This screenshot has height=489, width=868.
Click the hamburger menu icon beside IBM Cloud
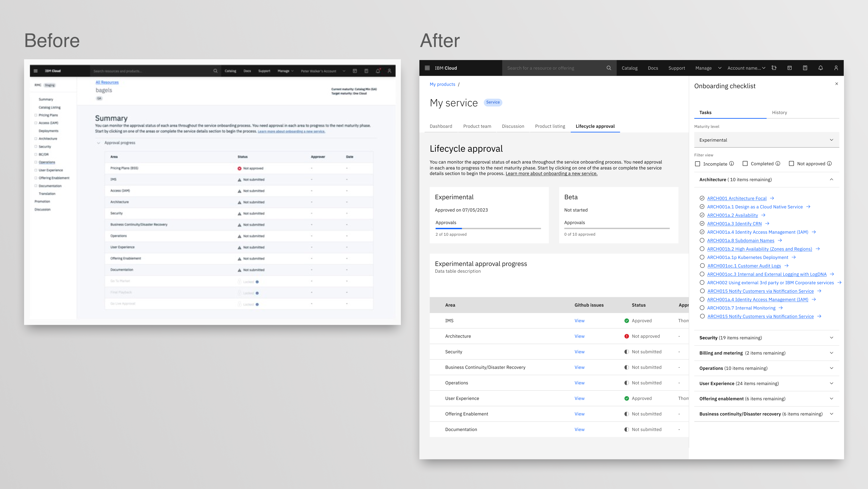(427, 68)
